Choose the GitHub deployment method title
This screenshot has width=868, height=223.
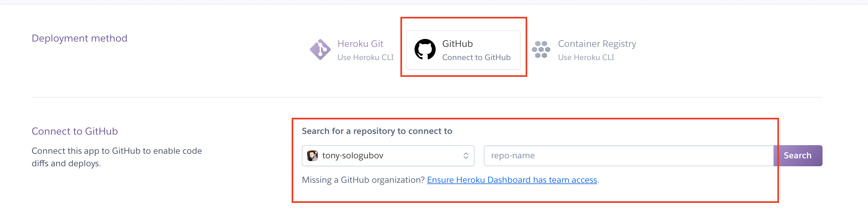[x=457, y=44]
